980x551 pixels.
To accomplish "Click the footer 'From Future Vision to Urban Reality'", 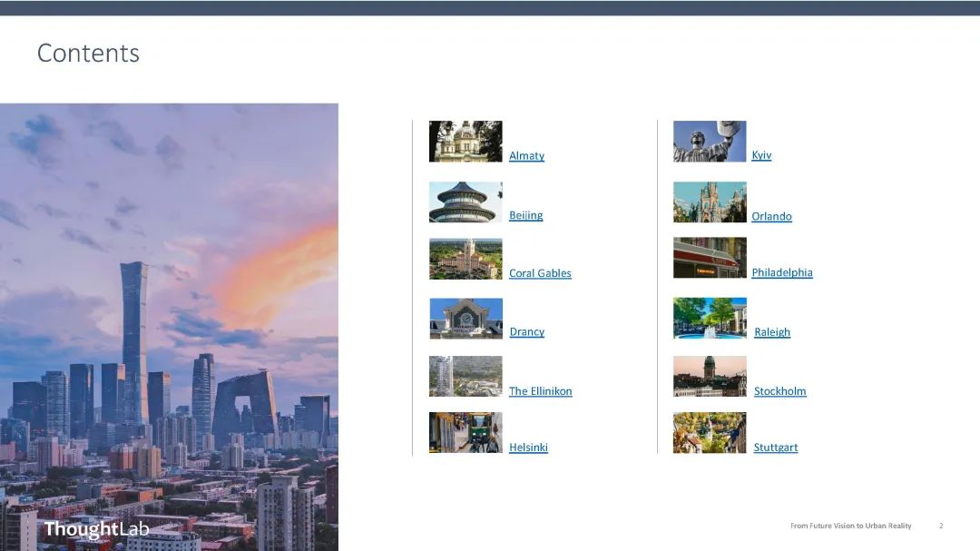I will click(850, 526).
